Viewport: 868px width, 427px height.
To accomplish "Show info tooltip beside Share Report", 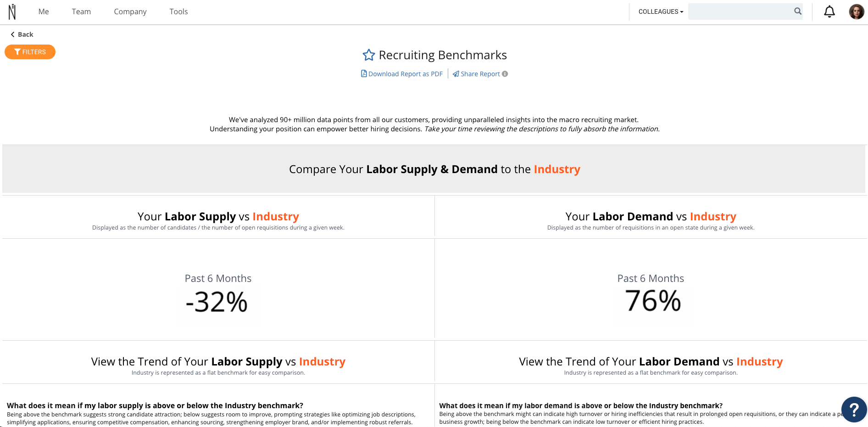I will click(x=505, y=74).
